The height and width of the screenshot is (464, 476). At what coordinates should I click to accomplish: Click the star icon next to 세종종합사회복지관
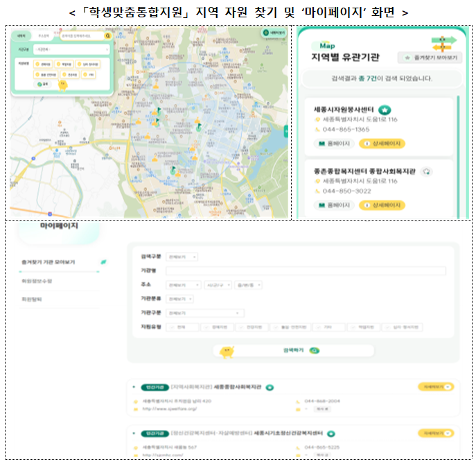[x=270, y=387]
